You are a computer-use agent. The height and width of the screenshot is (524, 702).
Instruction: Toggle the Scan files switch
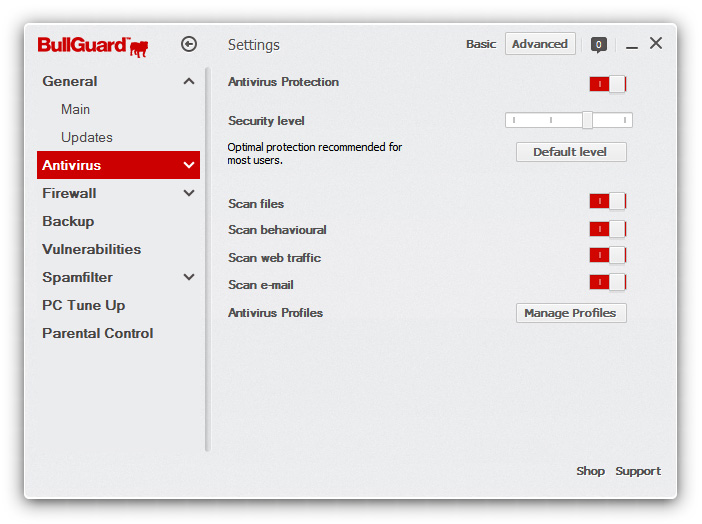[608, 202]
